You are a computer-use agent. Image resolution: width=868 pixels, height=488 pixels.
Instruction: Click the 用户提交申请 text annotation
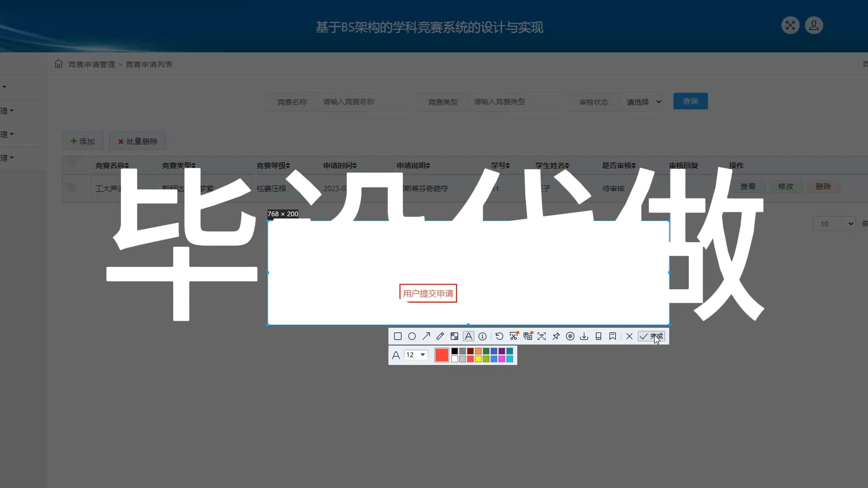428,293
